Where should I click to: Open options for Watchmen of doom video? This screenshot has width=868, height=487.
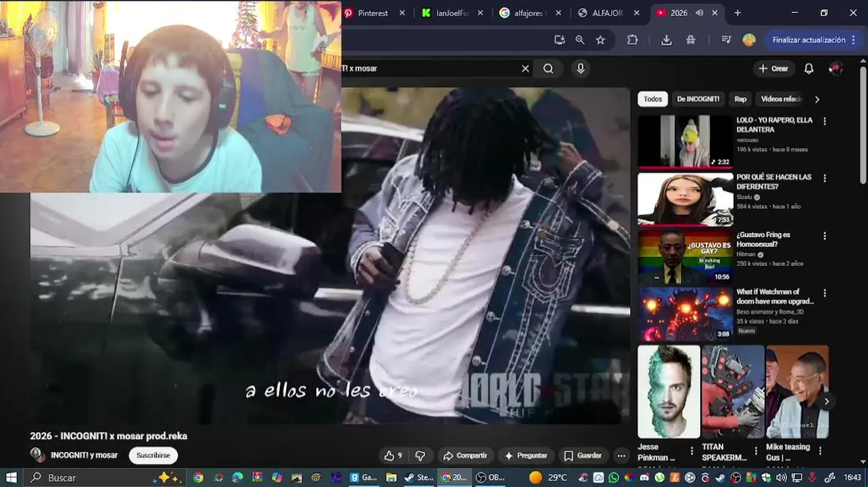824,294
